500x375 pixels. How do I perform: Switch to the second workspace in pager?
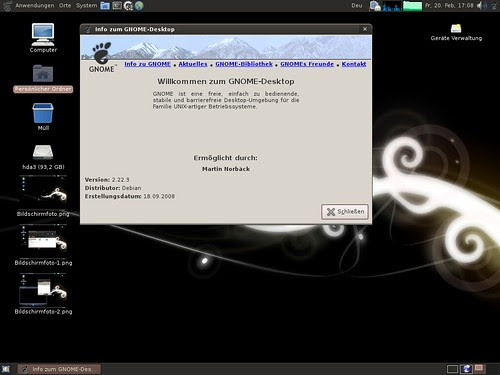click(x=467, y=369)
